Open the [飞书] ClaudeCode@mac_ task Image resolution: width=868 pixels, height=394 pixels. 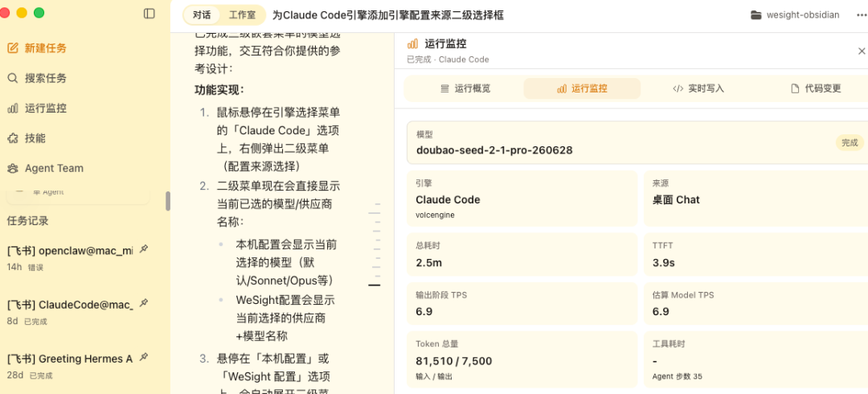point(70,304)
